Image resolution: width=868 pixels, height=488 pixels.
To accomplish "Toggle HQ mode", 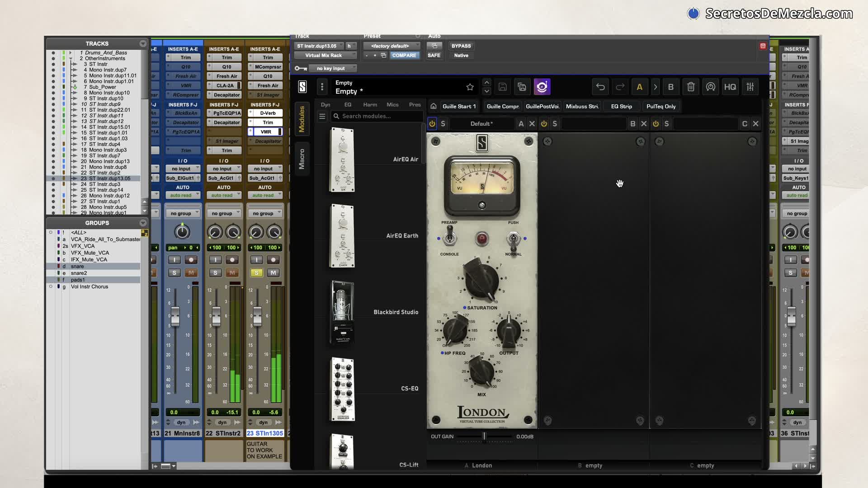I will (730, 87).
